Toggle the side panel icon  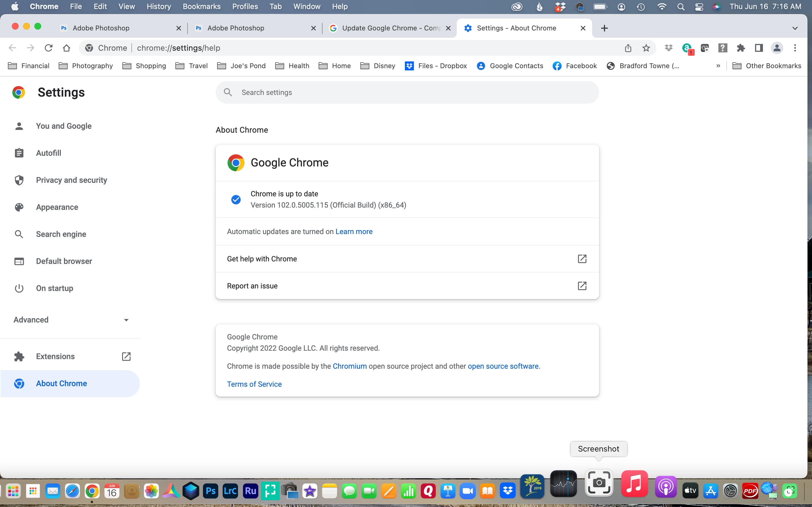click(x=759, y=48)
